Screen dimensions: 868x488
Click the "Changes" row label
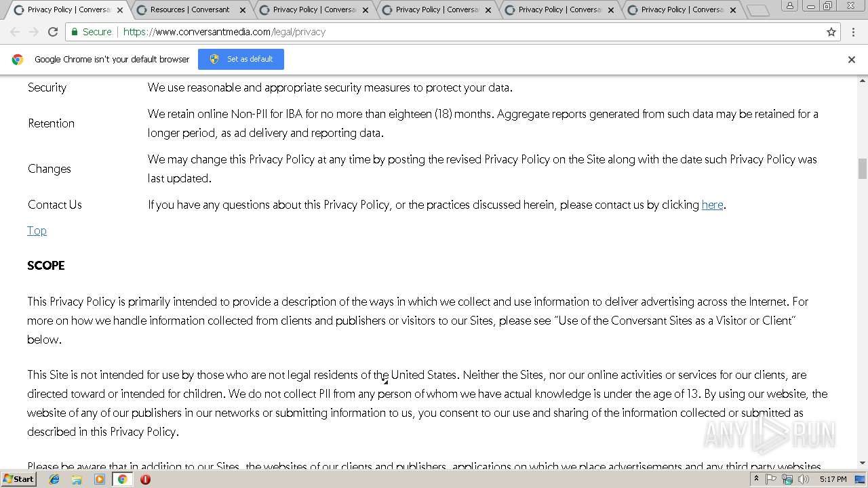pos(49,169)
